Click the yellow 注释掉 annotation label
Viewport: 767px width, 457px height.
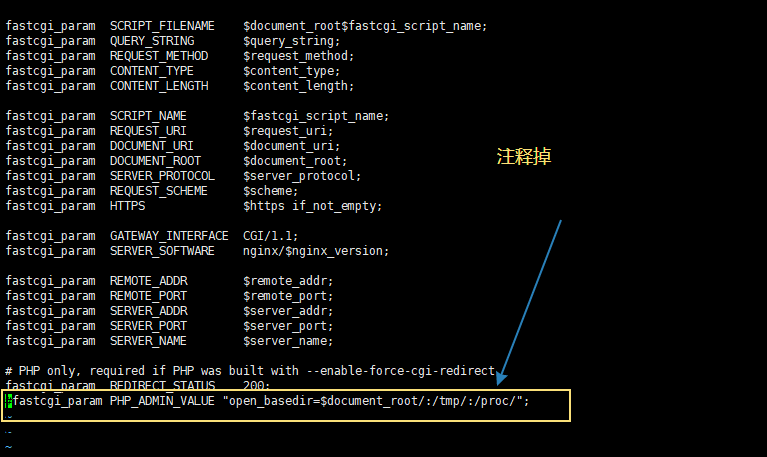coord(524,157)
